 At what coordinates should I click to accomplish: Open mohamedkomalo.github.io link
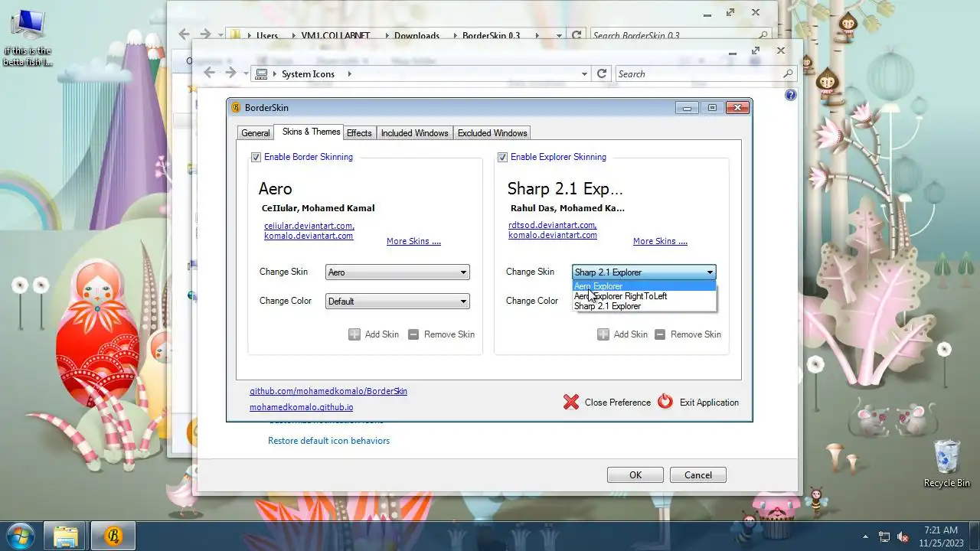pos(302,408)
